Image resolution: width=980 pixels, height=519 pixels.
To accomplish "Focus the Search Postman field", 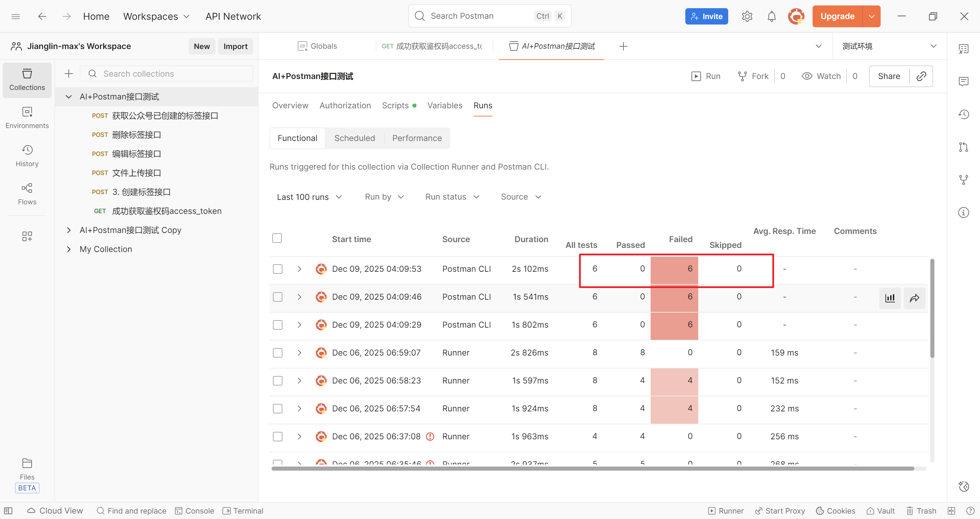I will coord(490,16).
